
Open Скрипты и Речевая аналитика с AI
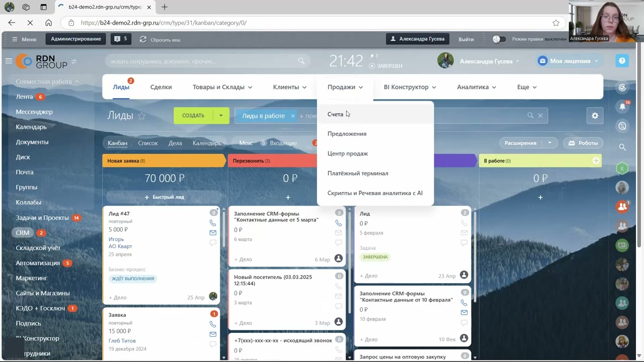pyautogui.click(x=375, y=193)
